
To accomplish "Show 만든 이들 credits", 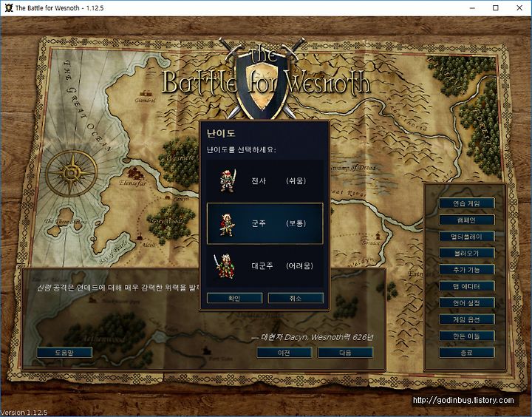I will pos(467,336).
